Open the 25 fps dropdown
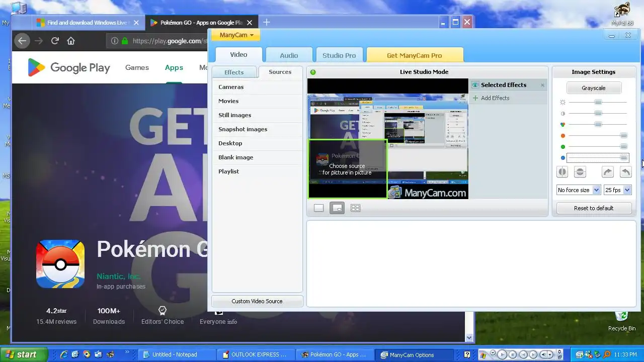The width and height of the screenshot is (644, 362). pyautogui.click(x=617, y=190)
